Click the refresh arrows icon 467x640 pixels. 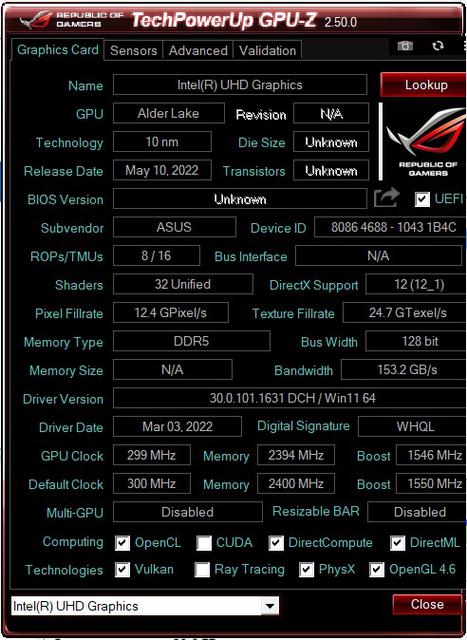(438, 46)
